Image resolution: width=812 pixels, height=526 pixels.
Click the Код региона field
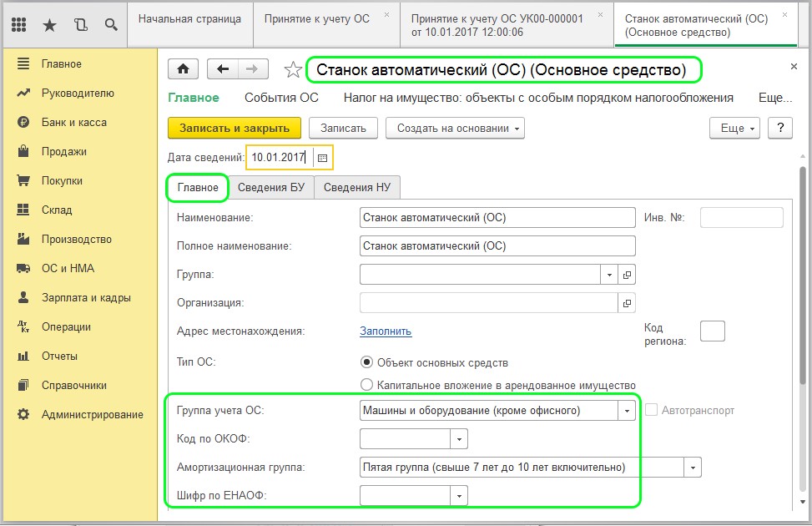[x=712, y=331]
